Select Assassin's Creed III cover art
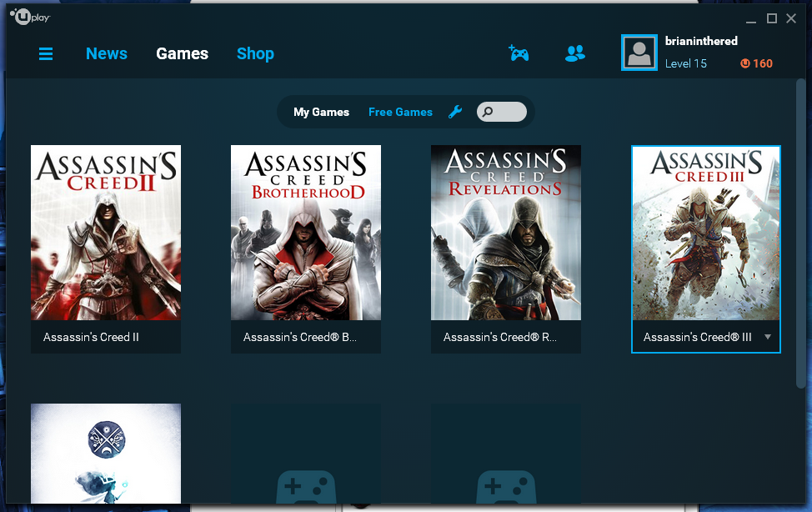Screen dimensions: 812x512 (706, 233)
